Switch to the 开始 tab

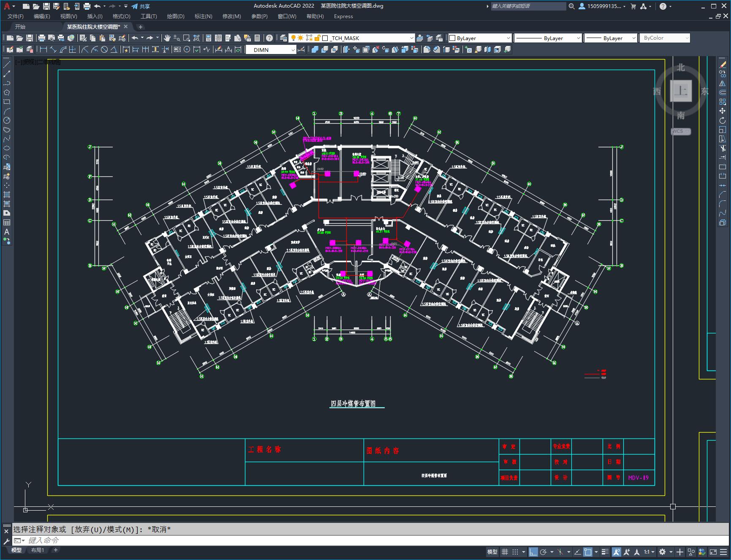20,27
